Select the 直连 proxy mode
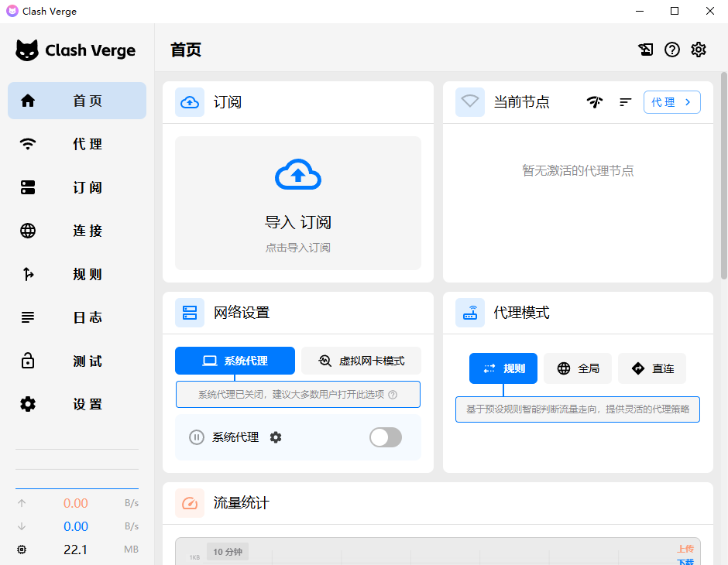 tap(652, 368)
